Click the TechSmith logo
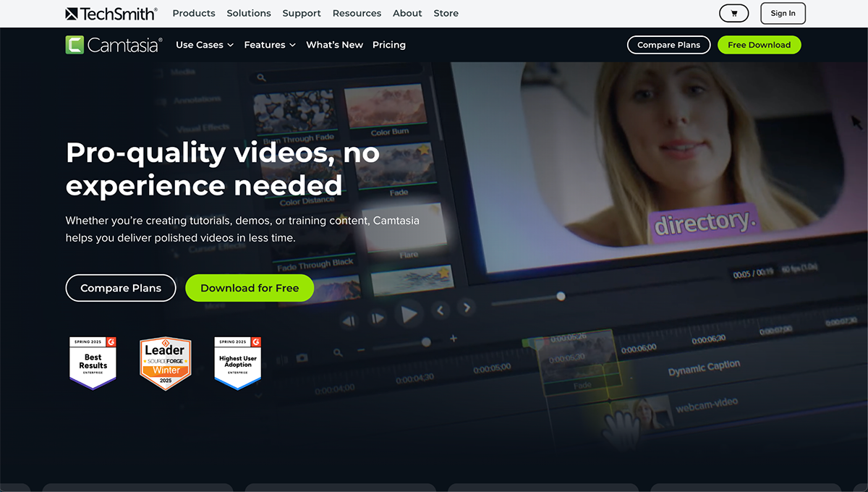This screenshot has width=868, height=492. coord(111,13)
